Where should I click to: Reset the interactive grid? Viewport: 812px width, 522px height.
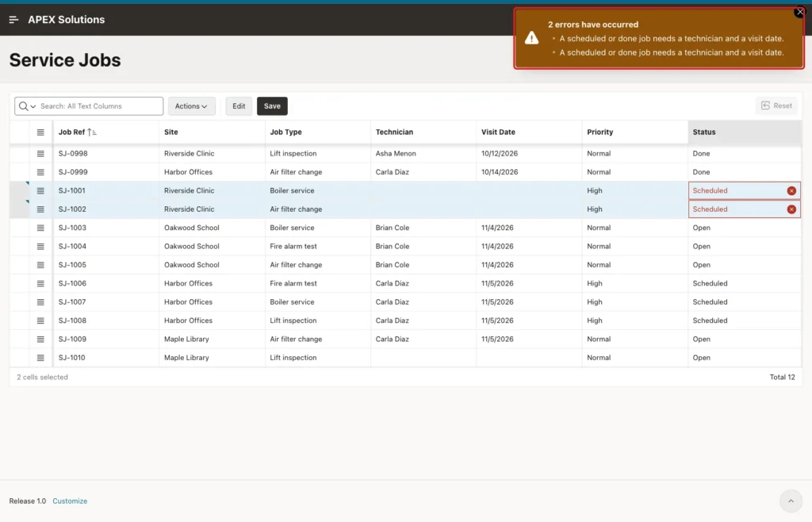(x=776, y=106)
